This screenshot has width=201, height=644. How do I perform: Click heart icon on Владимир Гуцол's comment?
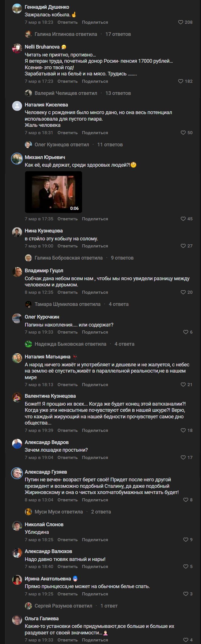[183, 292]
